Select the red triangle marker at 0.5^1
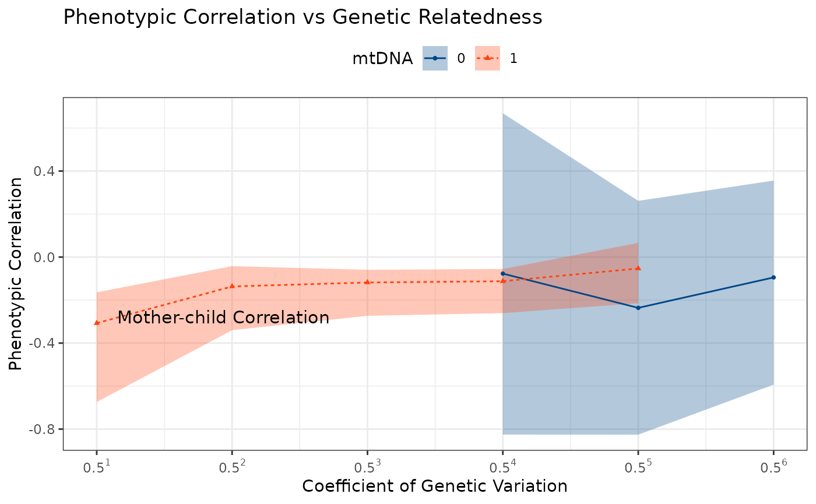816x504 pixels. (x=97, y=322)
